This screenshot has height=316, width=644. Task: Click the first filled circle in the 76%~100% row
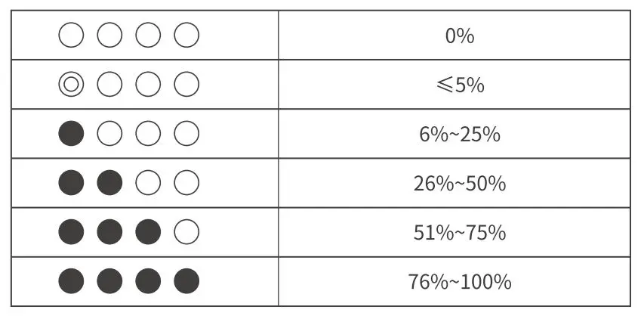tap(71, 281)
